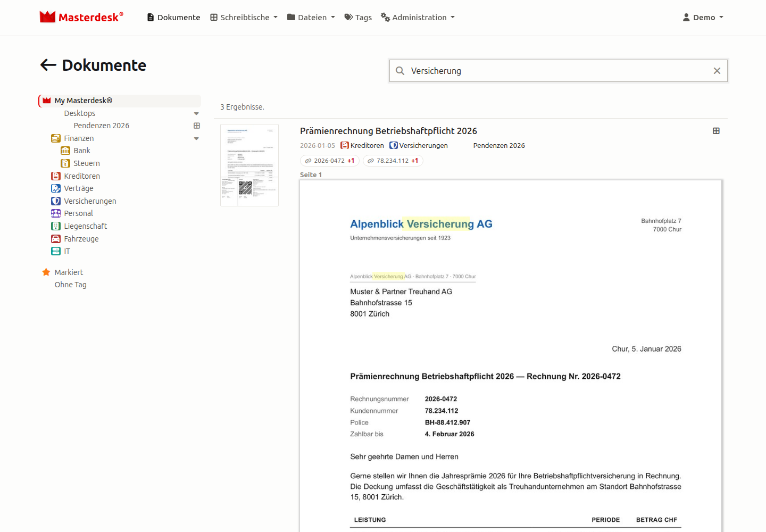The image size is (766, 532).
Task: Select the Ohne Tag filter
Action: 70,285
